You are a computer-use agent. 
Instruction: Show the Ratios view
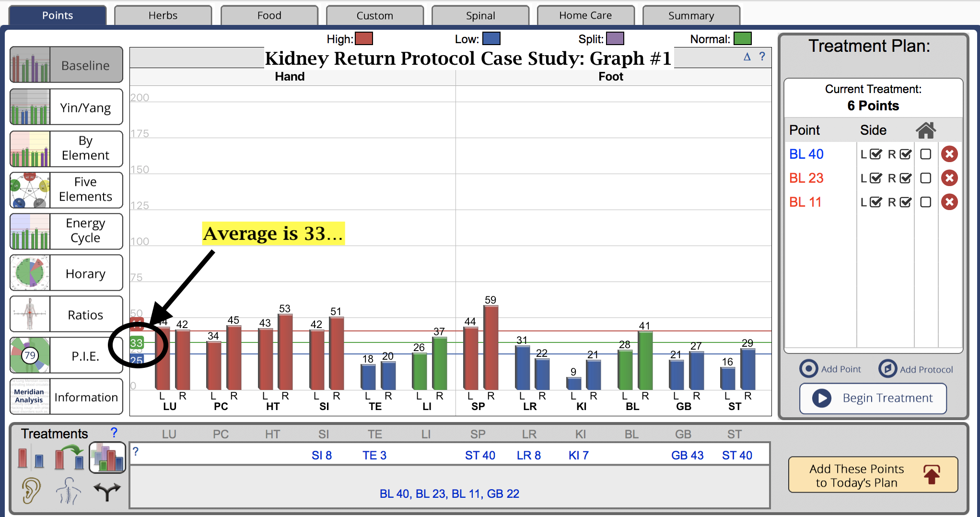click(66, 314)
